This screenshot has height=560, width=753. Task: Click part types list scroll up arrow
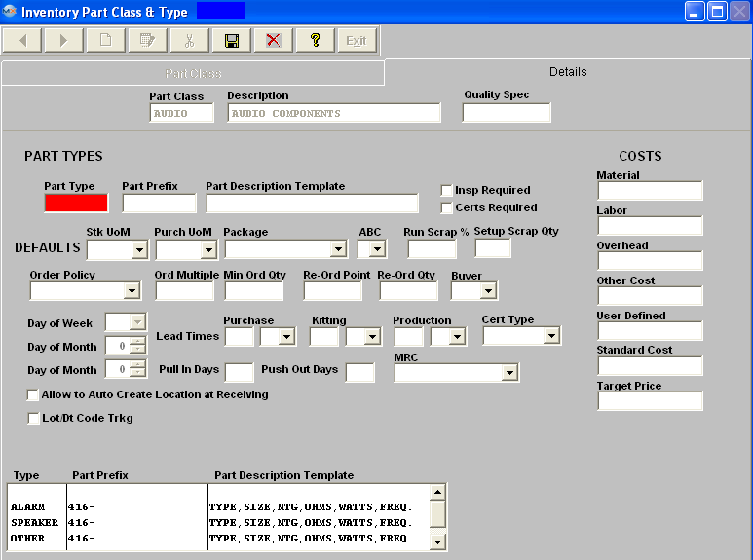[437, 492]
